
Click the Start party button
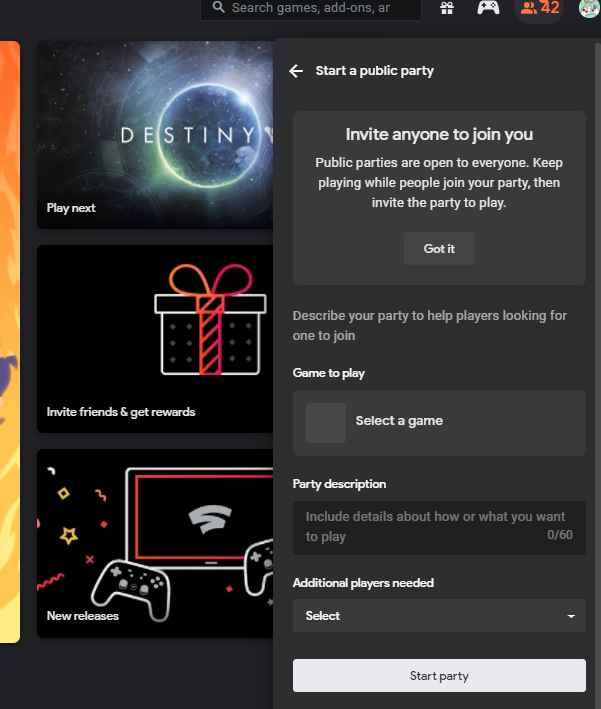tap(439, 676)
